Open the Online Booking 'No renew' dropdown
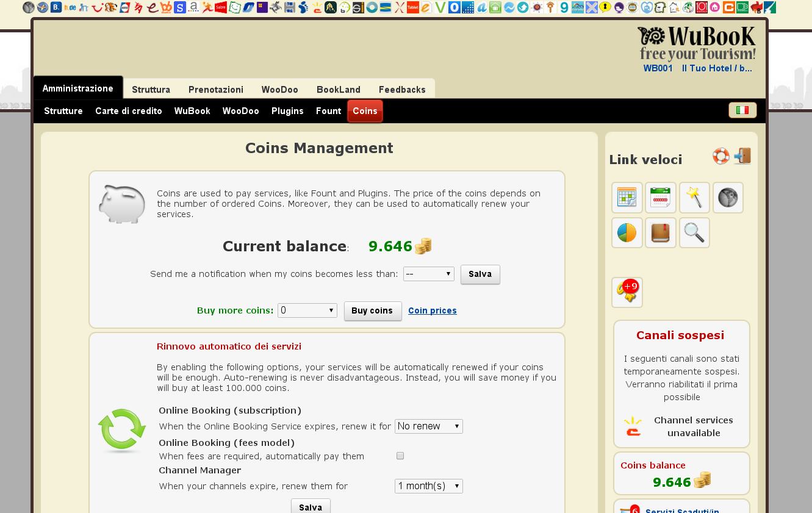 point(429,426)
